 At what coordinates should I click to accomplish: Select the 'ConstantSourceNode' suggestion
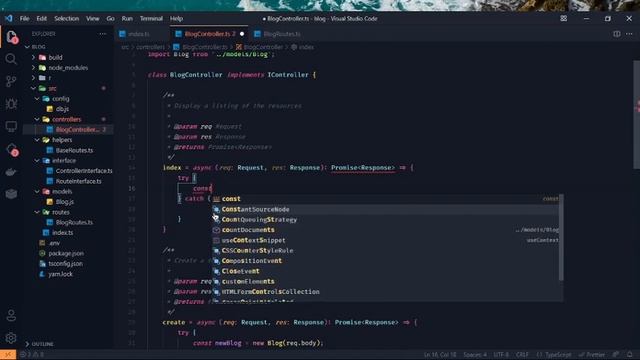coord(386,209)
